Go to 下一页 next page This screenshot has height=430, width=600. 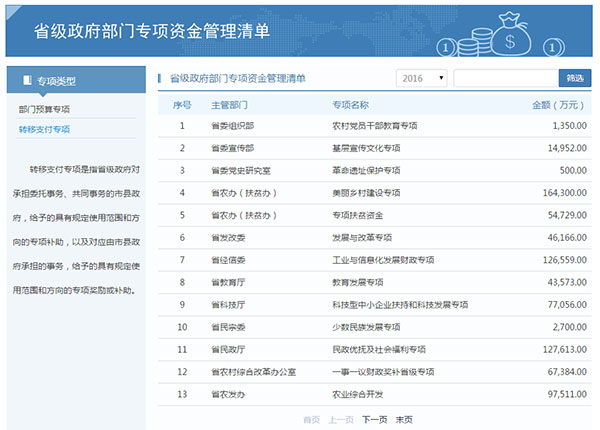pos(373,419)
